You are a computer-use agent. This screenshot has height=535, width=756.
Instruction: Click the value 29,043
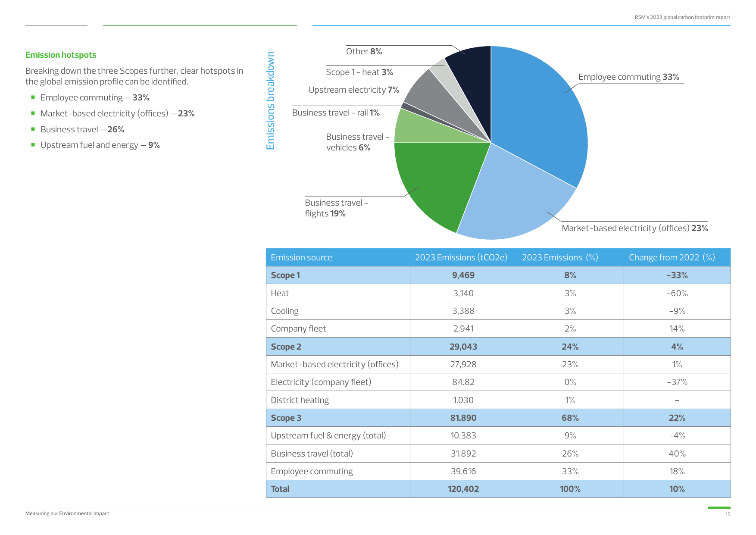point(463,347)
